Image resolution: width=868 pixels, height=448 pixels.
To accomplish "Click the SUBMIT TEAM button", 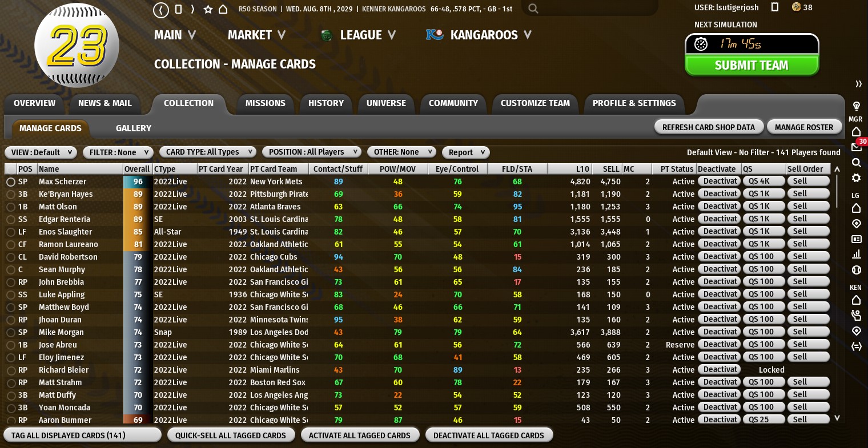I will tap(752, 66).
